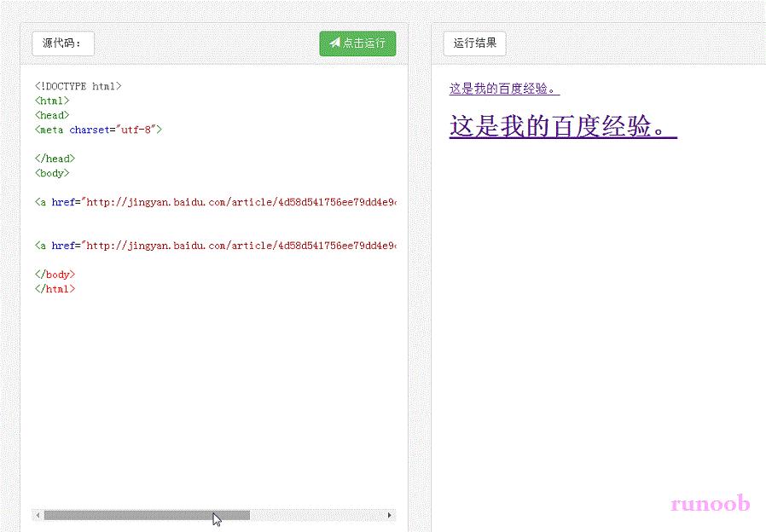Click the 运行结果 label button
766x532 pixels.
click(x=473, y=43)
